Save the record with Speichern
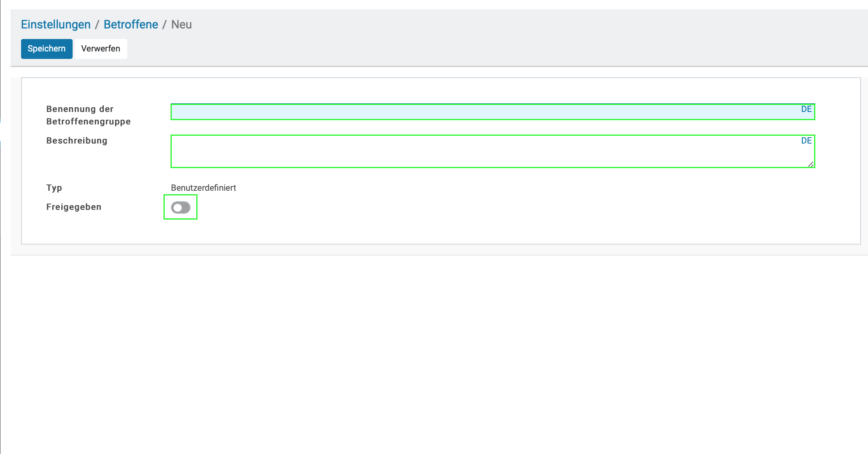 tap(46, 49)
